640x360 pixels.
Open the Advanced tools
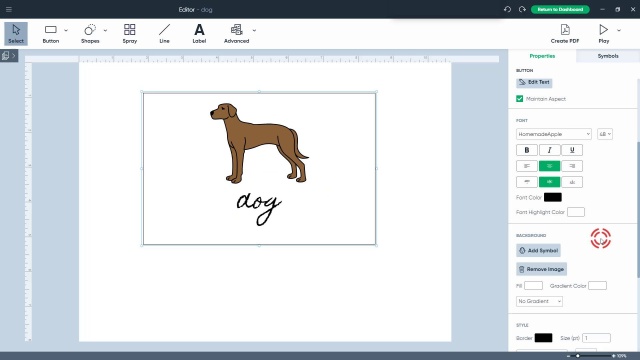236,33
